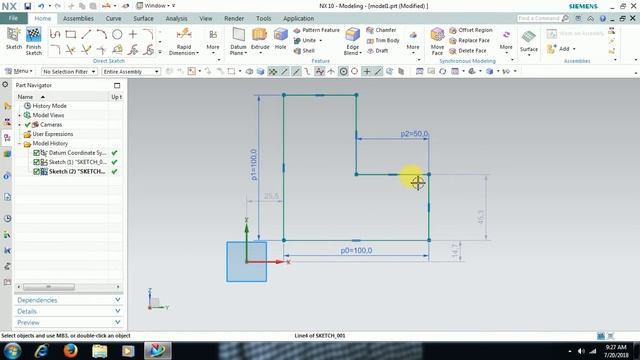
Task: Open the Window dropdown menu
Action: 156,6
